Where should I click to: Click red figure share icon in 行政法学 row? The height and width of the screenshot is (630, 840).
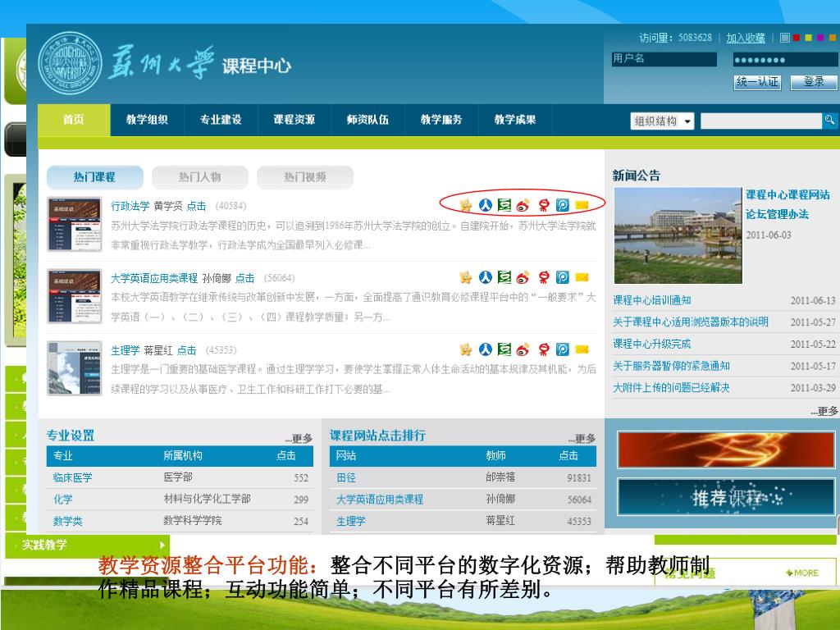coord(544,204)
